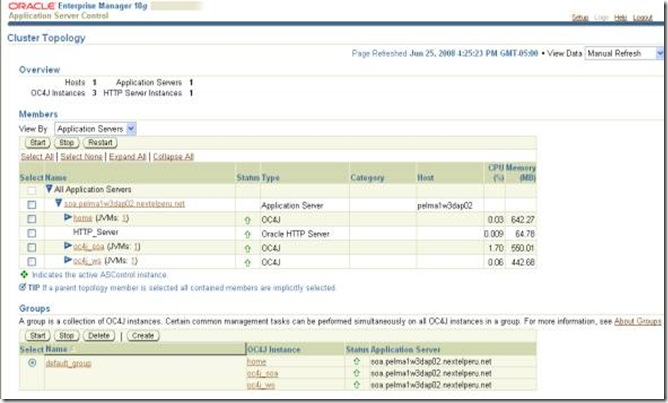Click the HTTP_Server row name text
The width and height of the screenshot is (668, 403).
pyautogui.click(x=95, y=232)
